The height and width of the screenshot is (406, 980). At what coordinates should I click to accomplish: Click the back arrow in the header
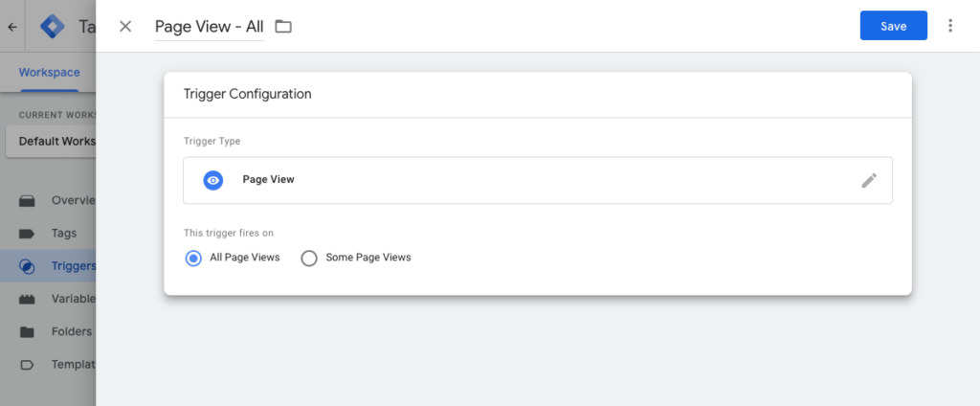12,27
